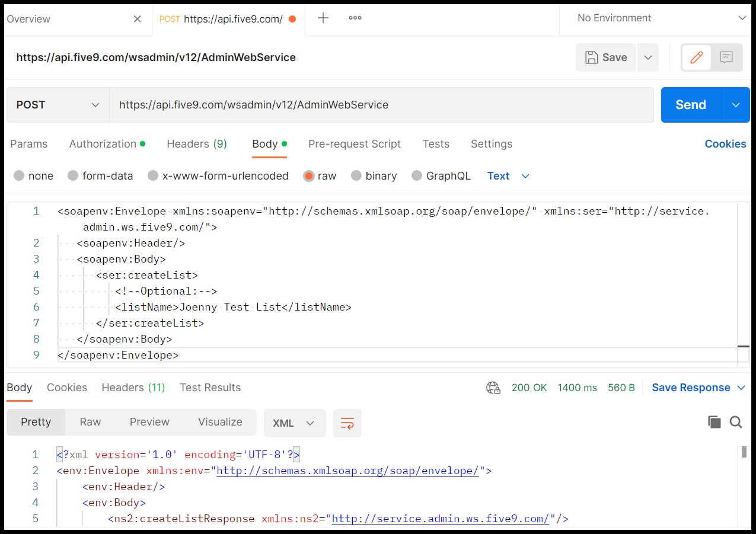
Task: Switch response view to Raw
Action: (90, 422)
